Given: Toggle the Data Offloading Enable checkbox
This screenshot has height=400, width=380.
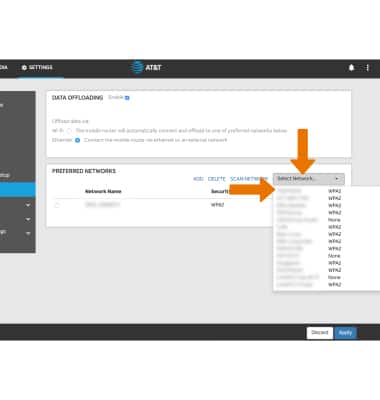Looking at the screenshot, I should point(127,98).
